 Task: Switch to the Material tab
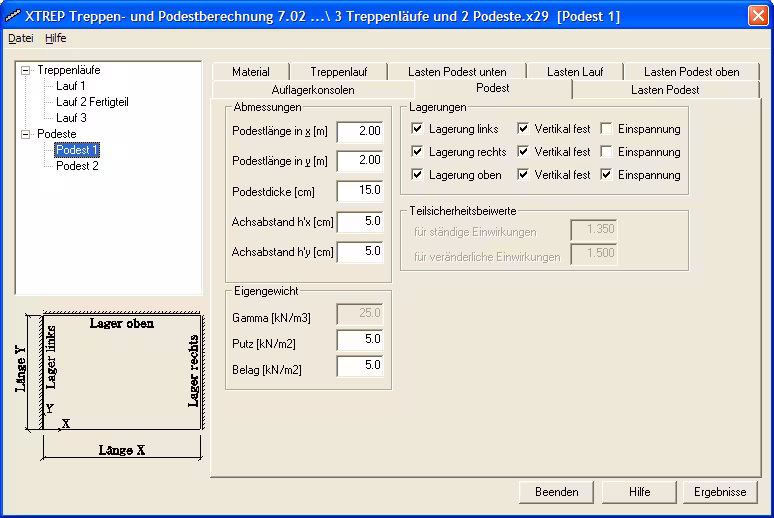click(250, 72)
